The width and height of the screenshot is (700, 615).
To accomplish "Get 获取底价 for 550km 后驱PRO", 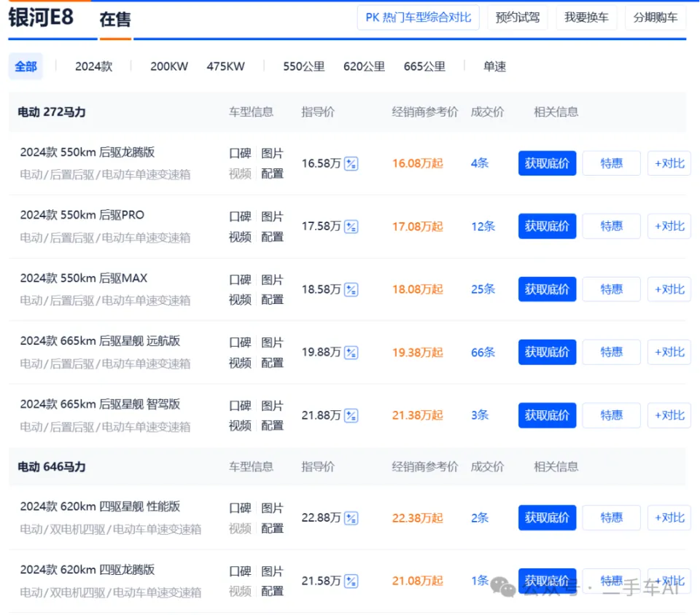I will 547,226.
